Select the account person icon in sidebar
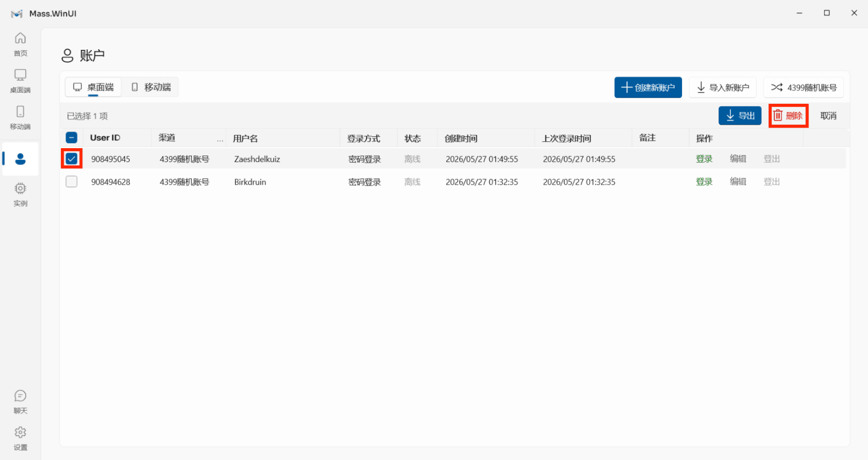868x460 pixels. [x=20, y=159]
